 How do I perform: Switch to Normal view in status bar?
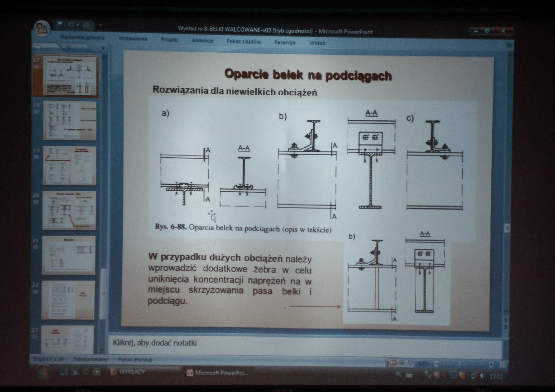(x=392, y=363)
